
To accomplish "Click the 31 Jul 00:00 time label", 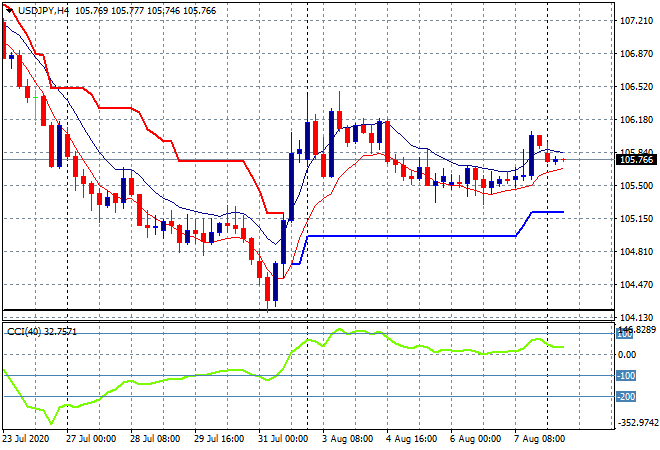I will coord(283,439).
